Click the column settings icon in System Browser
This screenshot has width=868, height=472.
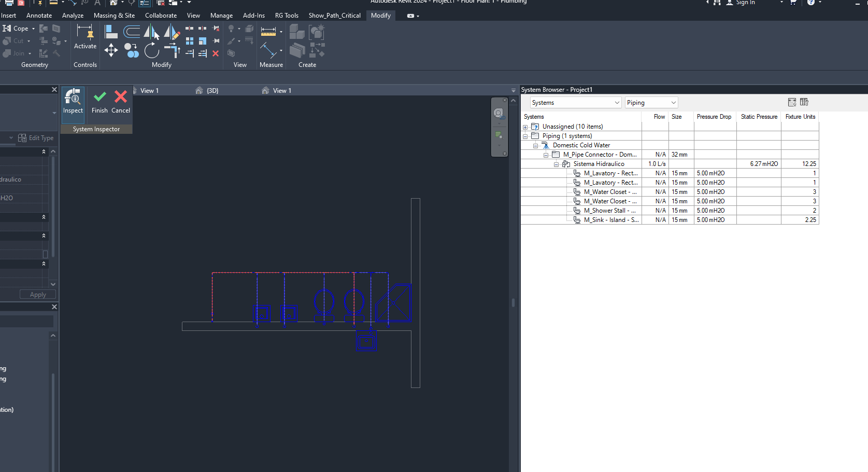tap(804, 102)
